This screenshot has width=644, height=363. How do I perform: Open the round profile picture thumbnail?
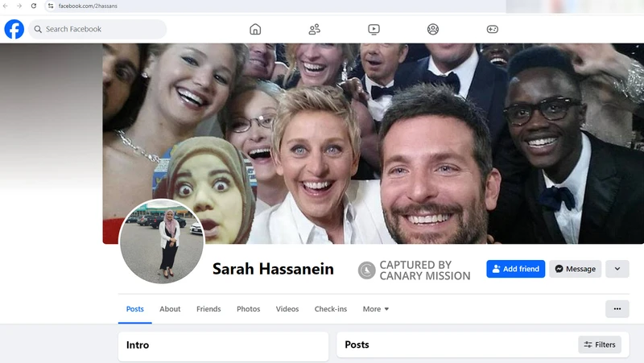[x=162, y=241]
